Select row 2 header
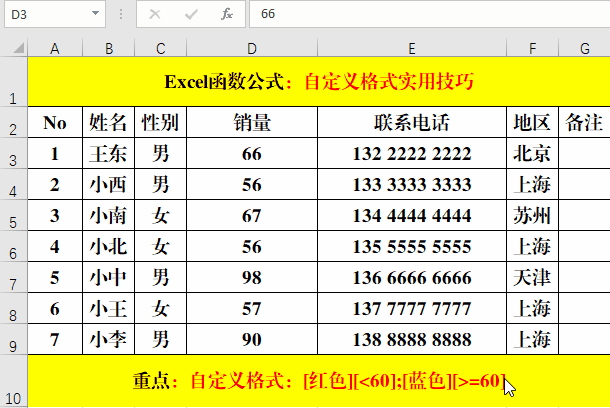Image resolution: width=610 pixels, height=408 pixels. pos(14,122)
